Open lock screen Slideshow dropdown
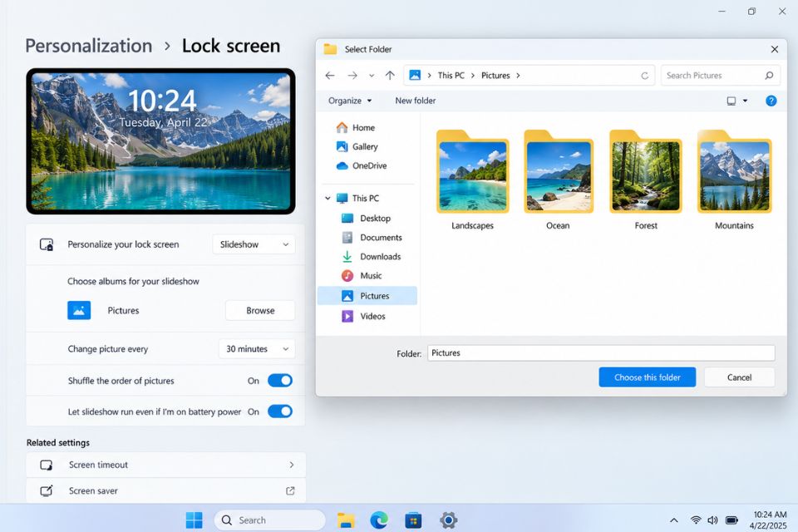This screenshot has width=798, height=532. (254, 244)
